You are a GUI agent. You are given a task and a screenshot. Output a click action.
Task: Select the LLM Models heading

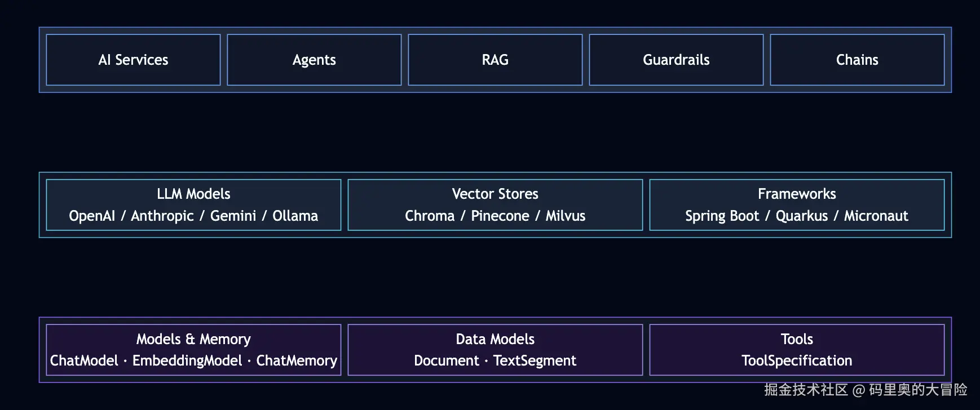pyautogui.click(x=193, y=194)
